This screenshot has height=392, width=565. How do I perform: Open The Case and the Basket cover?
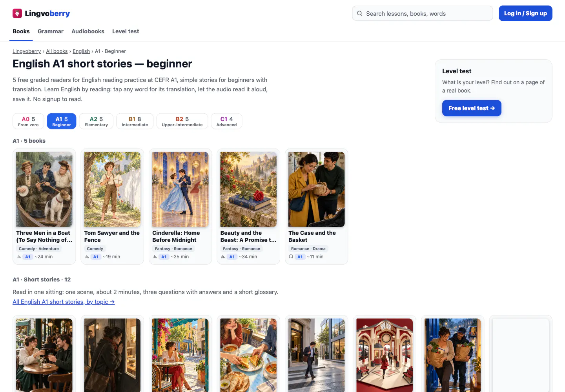[317, 189]
